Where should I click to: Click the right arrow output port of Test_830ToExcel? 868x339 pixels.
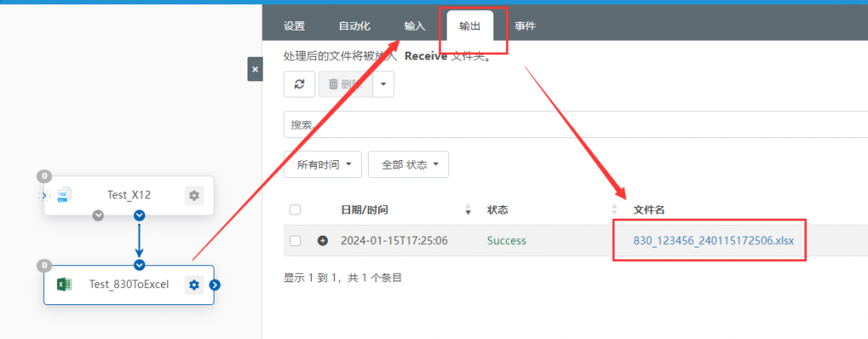coord(215,286)
